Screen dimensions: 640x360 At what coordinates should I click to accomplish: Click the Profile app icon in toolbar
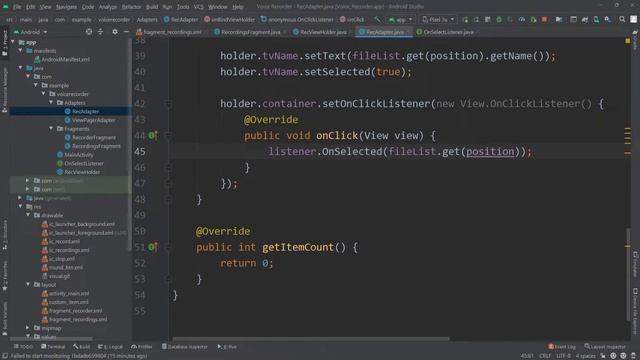coord(522,19)
